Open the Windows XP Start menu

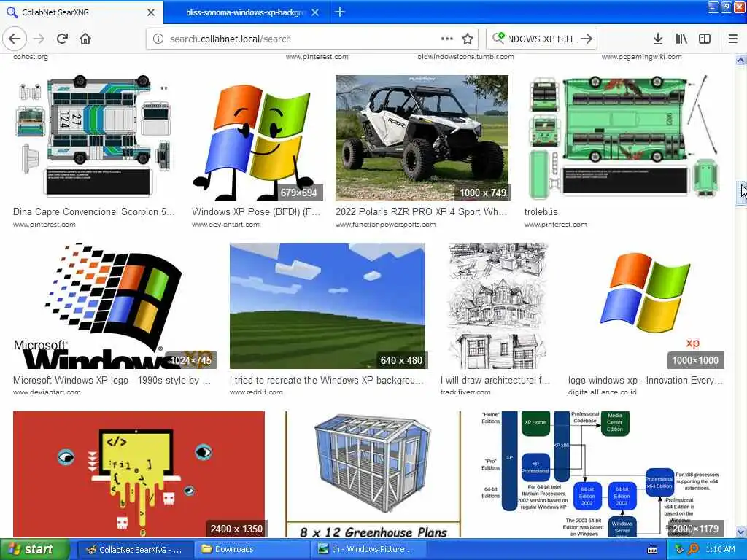pos(34,550)
